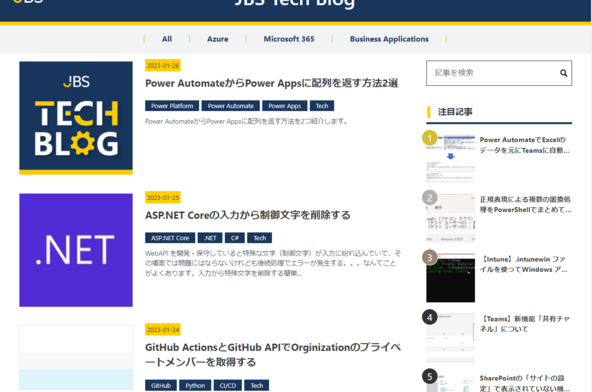Select the CI/CD tag
Viewport: 592px width, 392px height.
click(x=228, y=386)
